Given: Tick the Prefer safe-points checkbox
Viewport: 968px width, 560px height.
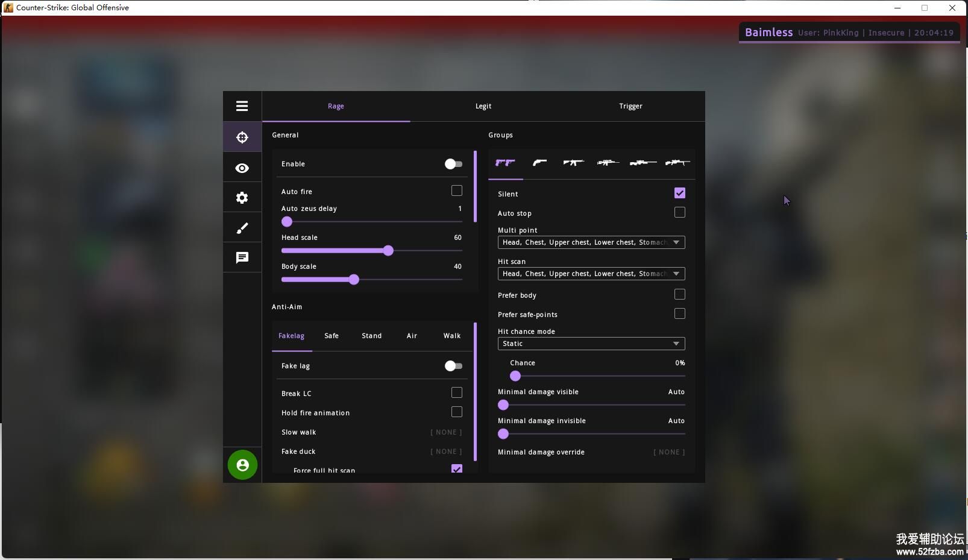Looking at the screenshot, I should point(680,313).
